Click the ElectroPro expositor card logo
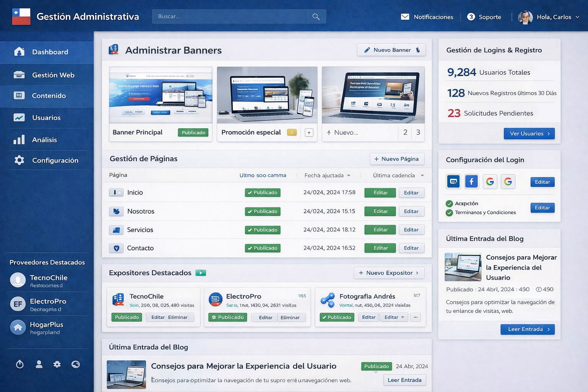Viewport: 588px width, 392px height. click(216, 299)
